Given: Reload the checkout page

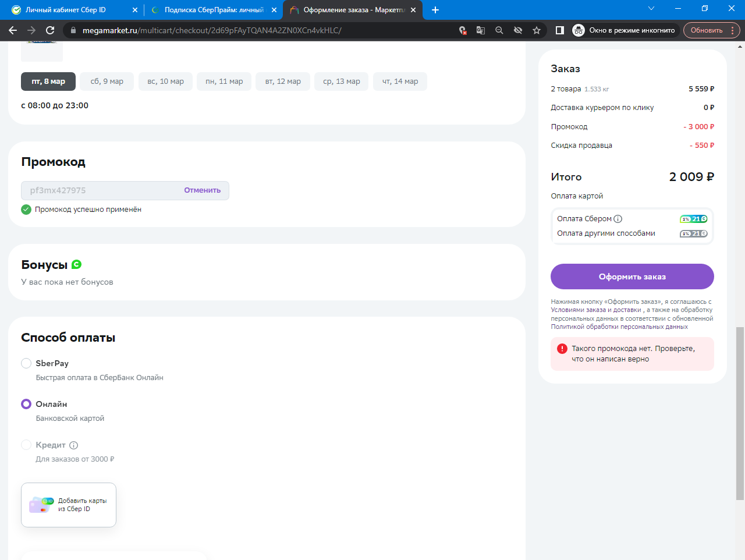Looking at the screenshot, I should (50, 30).
